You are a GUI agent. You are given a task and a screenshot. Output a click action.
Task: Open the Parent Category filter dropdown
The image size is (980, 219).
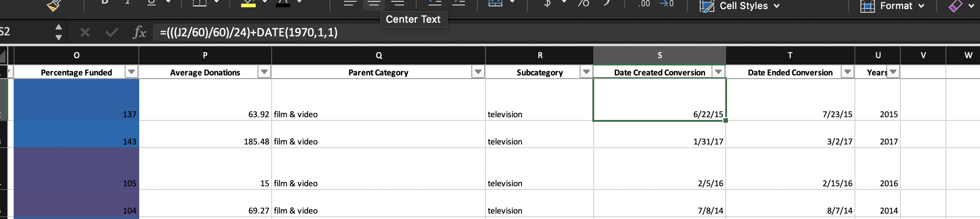coord(478,72)
